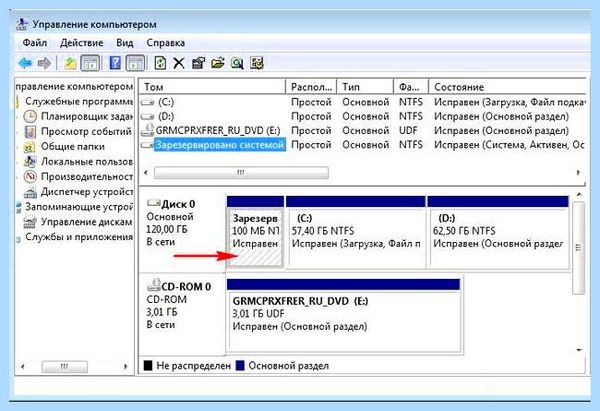Click the Просмотр событий icon

pos(30,132)
